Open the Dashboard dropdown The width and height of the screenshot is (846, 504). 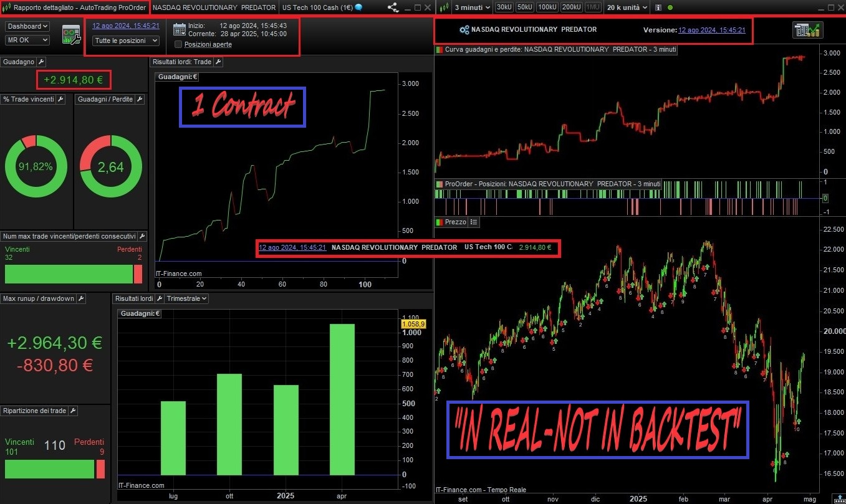(27, 26)
